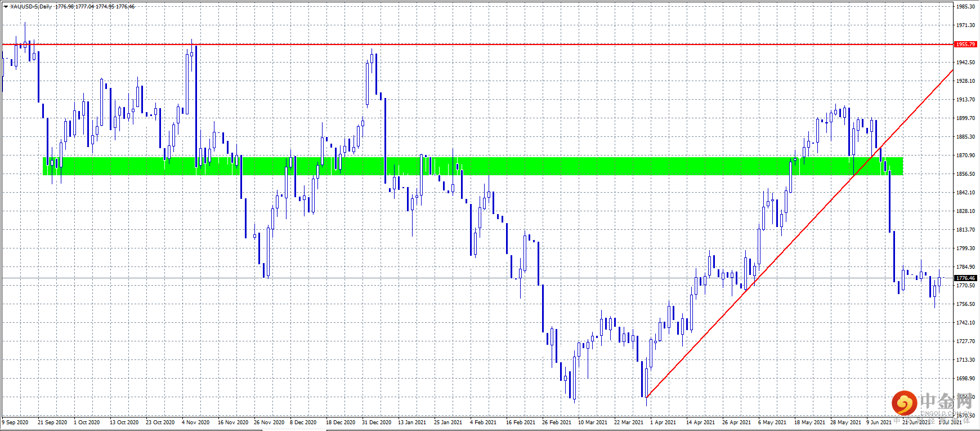Click the 26 Feb 2021 date label

coord(557,423)
